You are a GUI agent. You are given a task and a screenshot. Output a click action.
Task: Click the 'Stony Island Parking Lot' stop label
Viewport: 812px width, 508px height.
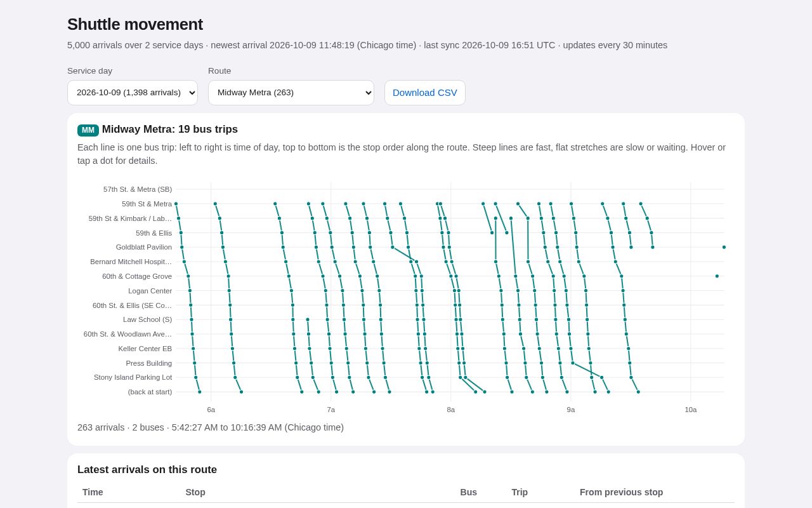click(133, 377)
